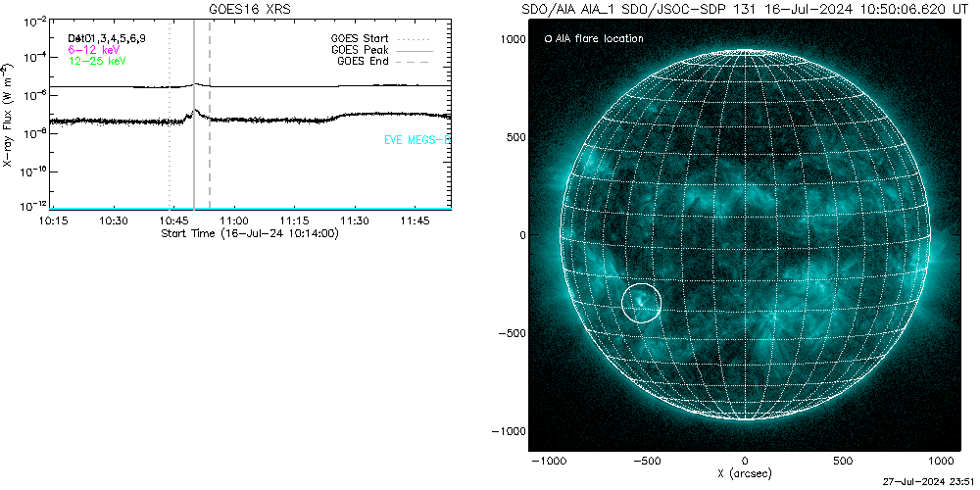The image size is (980, 490).
Task: Click the SDO/AIA 131 image title
Action: click(x=744, y=10)
